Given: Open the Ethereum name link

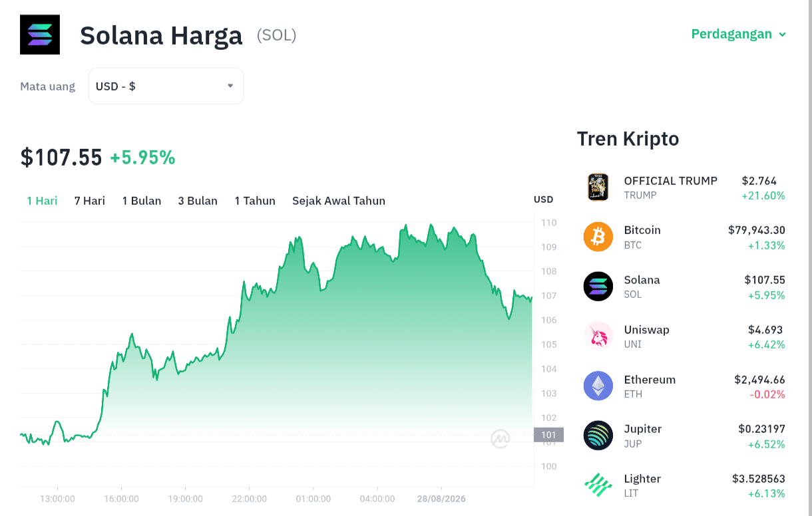Looking at the screenshot, I should tap(650, 380).
